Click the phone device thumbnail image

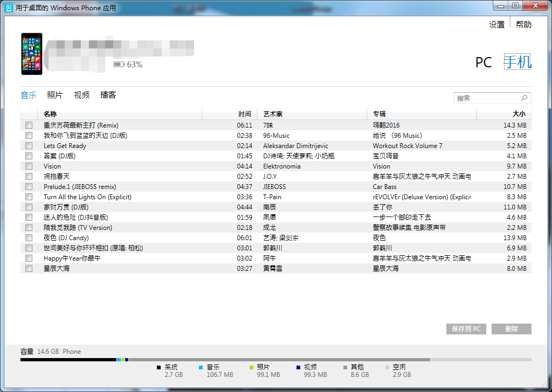pyautogui.click(x=32, y=54)
